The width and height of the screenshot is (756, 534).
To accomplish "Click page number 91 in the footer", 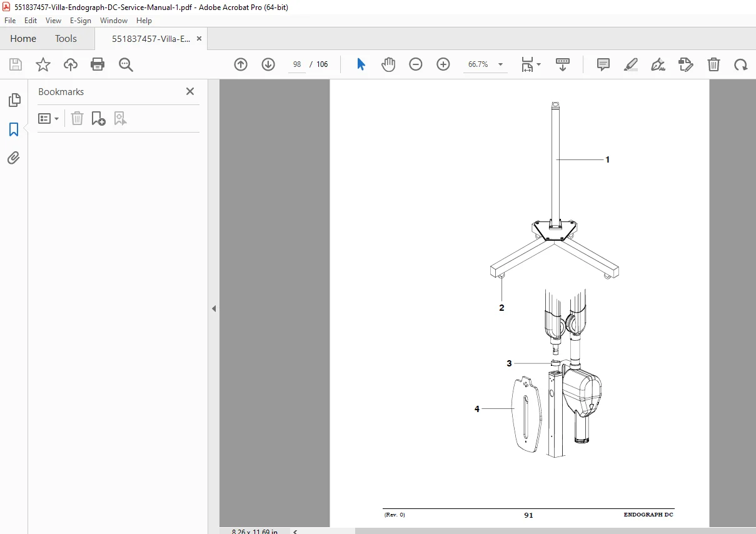I will tap(528, 515).
